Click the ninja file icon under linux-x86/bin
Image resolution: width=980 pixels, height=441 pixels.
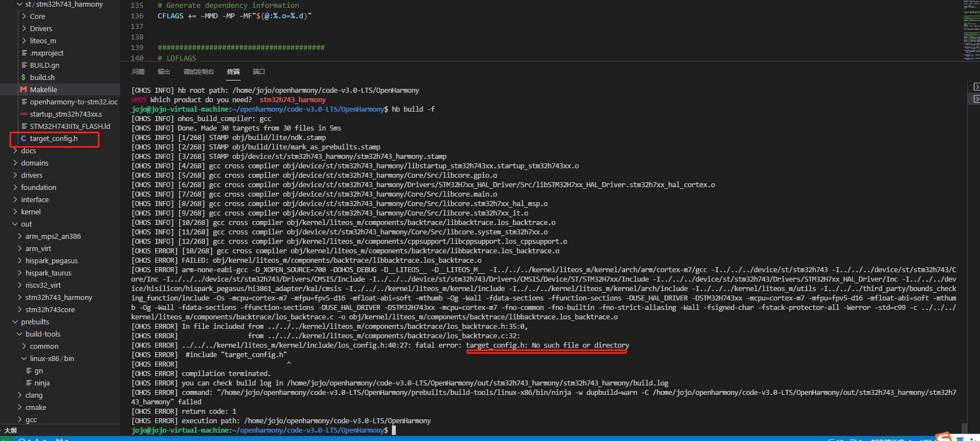29,383
